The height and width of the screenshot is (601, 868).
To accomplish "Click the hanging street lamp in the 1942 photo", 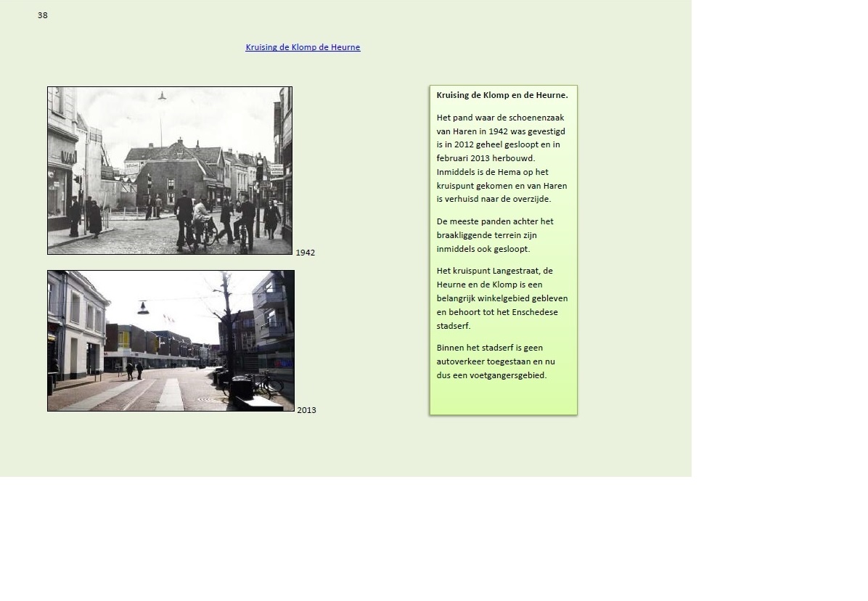I will [162, 96].
